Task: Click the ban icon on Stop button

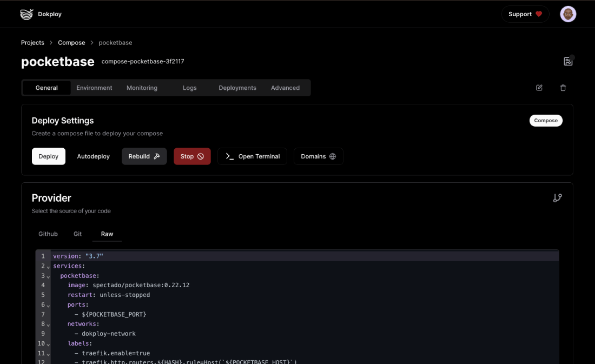Action: 201,156
